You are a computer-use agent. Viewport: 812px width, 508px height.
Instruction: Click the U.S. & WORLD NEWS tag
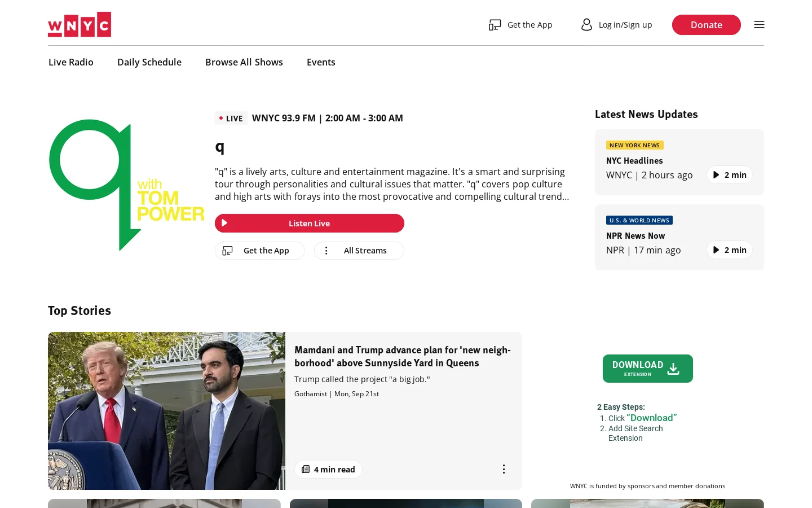(639, 220)
